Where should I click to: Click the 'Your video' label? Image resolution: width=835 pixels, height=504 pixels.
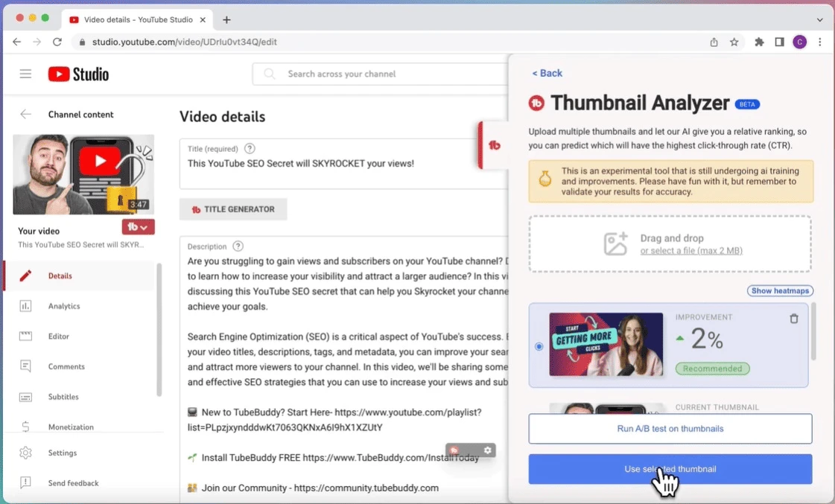(x=39, y=231)
